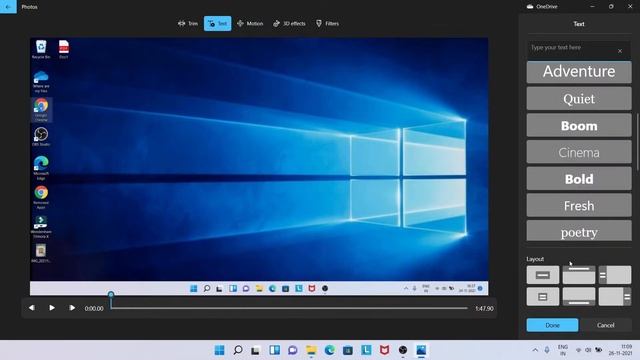Open the L app on the taskbar
Viewport: 640px width, 360px height.
coord(366,350)
